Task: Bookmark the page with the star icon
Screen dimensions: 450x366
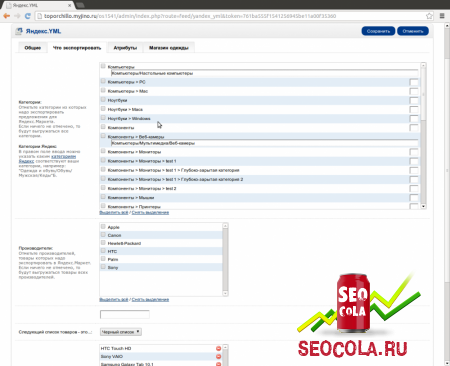Action: pyautogui.click(x=429, y=16)
